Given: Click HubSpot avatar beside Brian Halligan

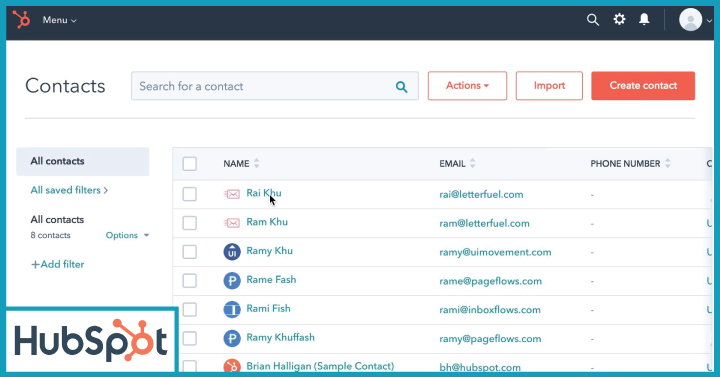Looking at the screenshot, I should pyautogui.click(x=232, y=366).
